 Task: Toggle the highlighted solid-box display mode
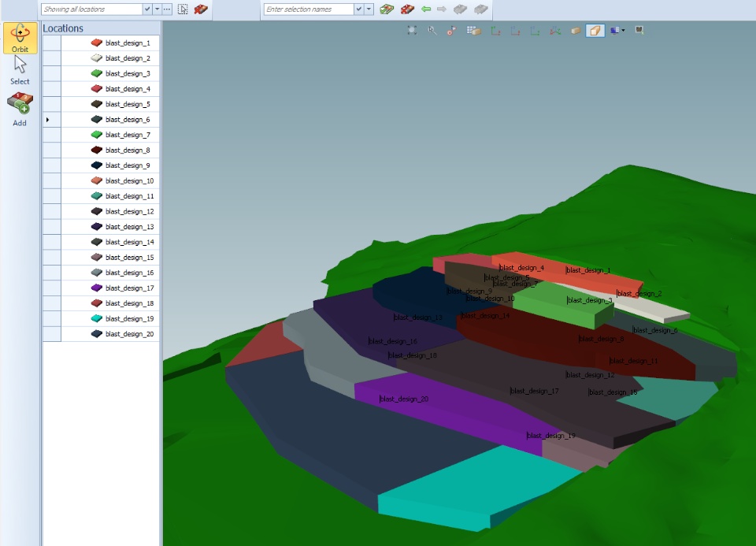click(x=595, y=31)
